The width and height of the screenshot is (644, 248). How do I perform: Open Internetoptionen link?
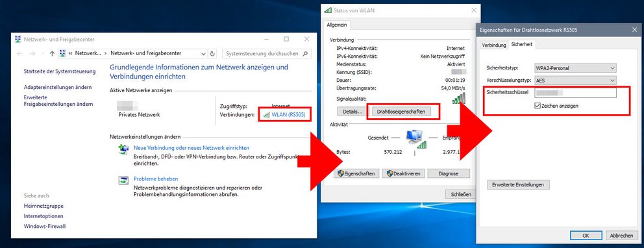pyautogui.click(x=43, y=216)
